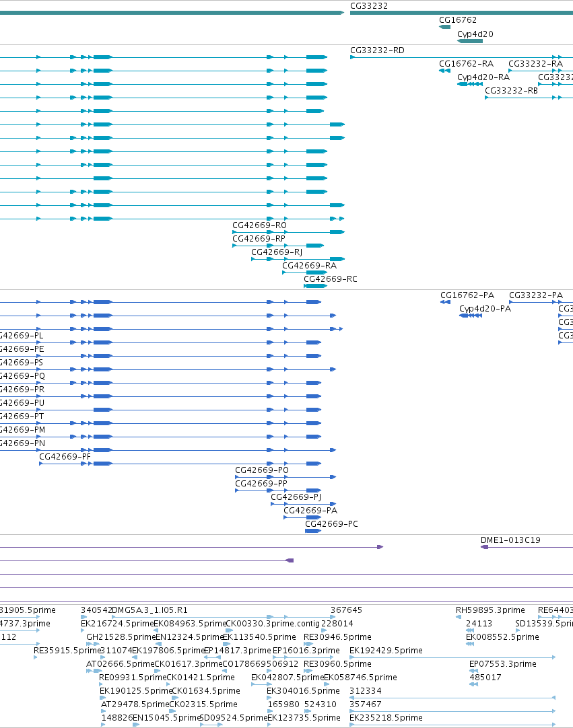Click the EST label 367645
The height and width of the screenshot is (728, 573).
pos(346,610)
